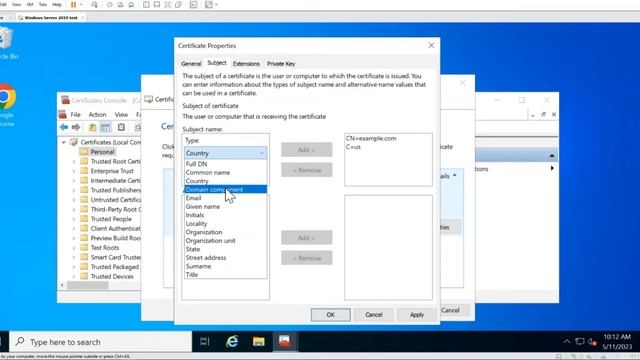Viewport: 640px width, 360px height.
Task: Select the Personal folder in the tree
Action: (x=102, y=152)
